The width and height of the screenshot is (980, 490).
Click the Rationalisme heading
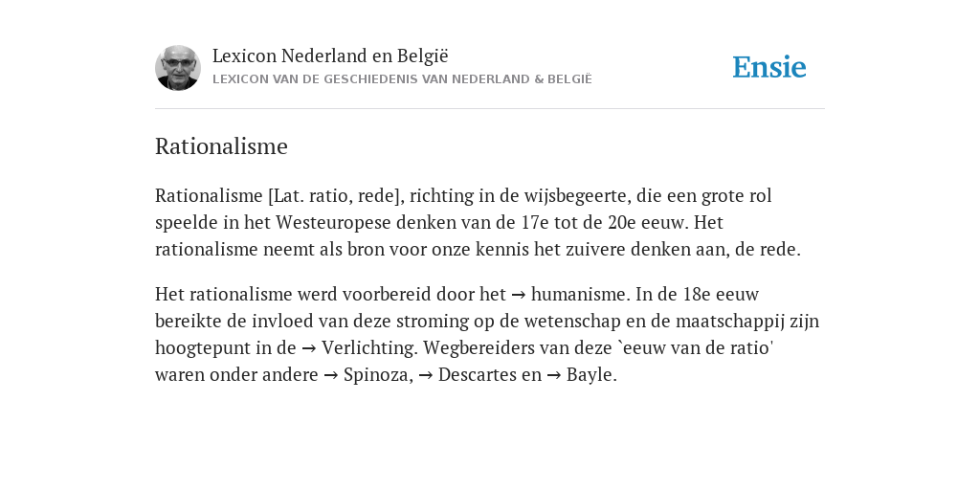click(x=221, y=146)
